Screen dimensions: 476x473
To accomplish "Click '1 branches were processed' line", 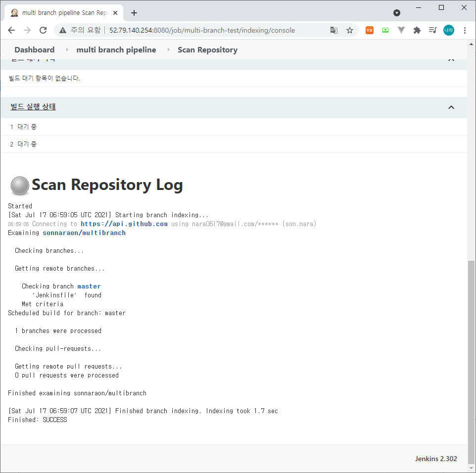I will (58, 331).
